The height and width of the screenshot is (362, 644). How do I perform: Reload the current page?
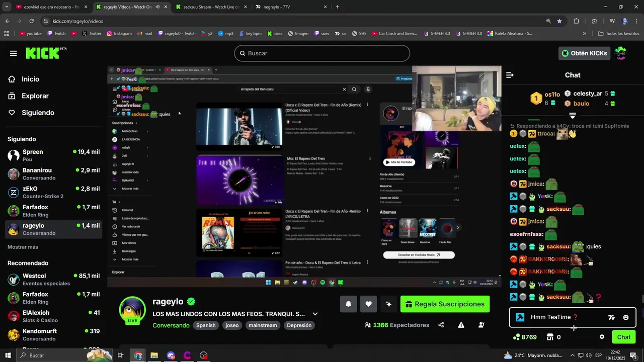click(x=31, y=21)
